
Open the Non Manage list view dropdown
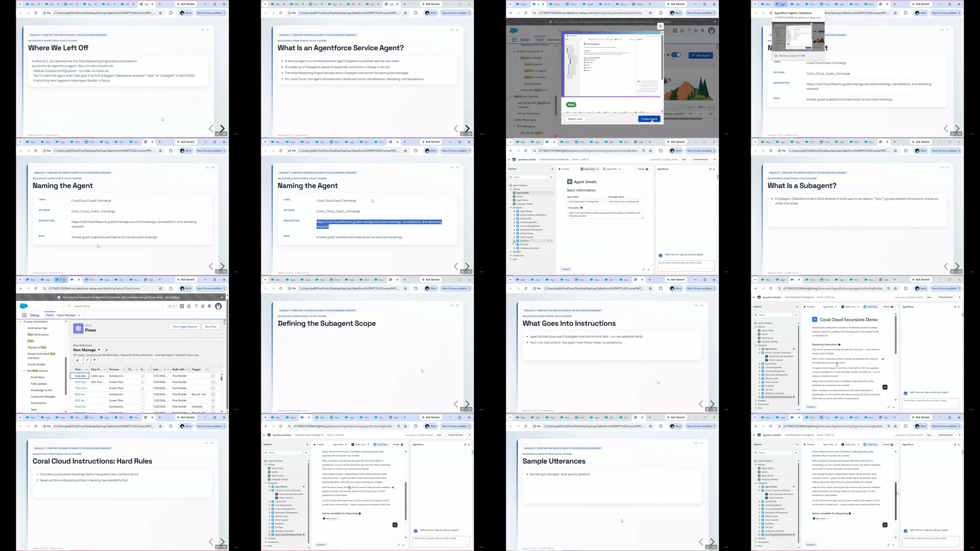(99, 350)
